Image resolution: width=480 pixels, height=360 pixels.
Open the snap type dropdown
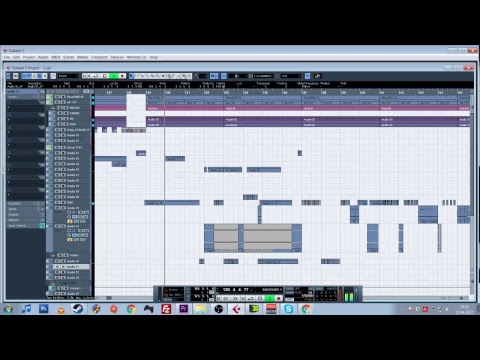238,76
